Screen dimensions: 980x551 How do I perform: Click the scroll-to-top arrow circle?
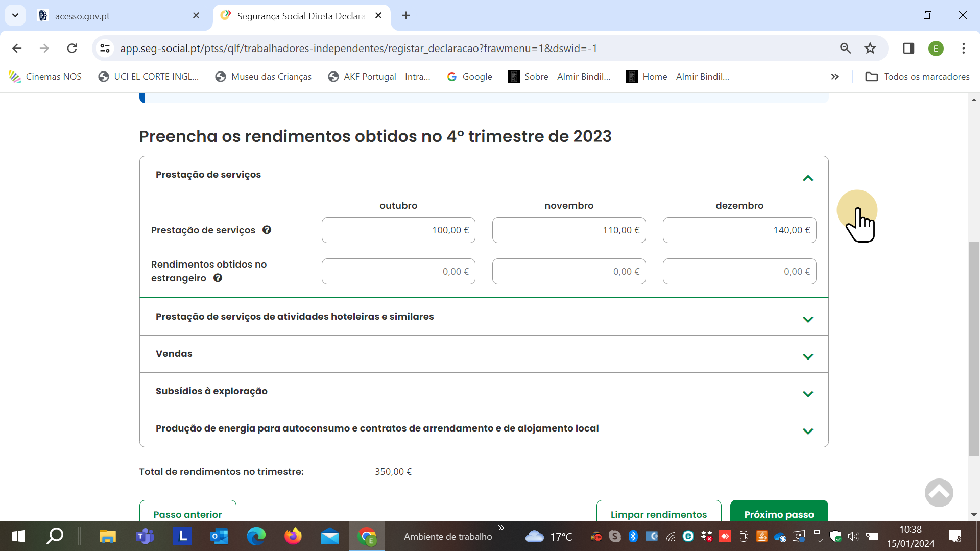coord(939,492)
